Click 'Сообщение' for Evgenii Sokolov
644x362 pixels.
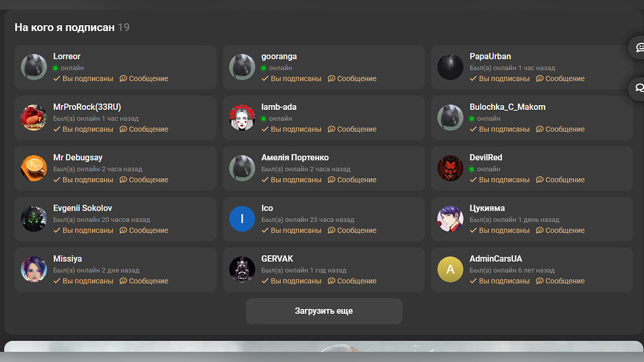(144, 231)
